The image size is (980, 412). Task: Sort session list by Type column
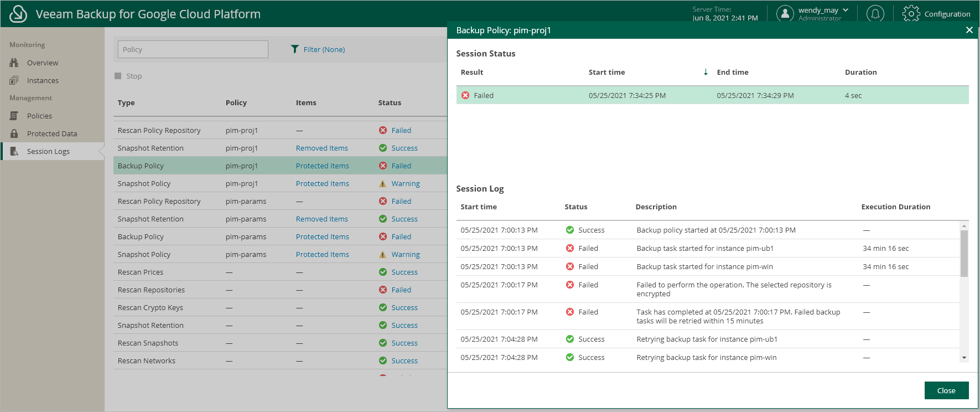click(126, 102)
